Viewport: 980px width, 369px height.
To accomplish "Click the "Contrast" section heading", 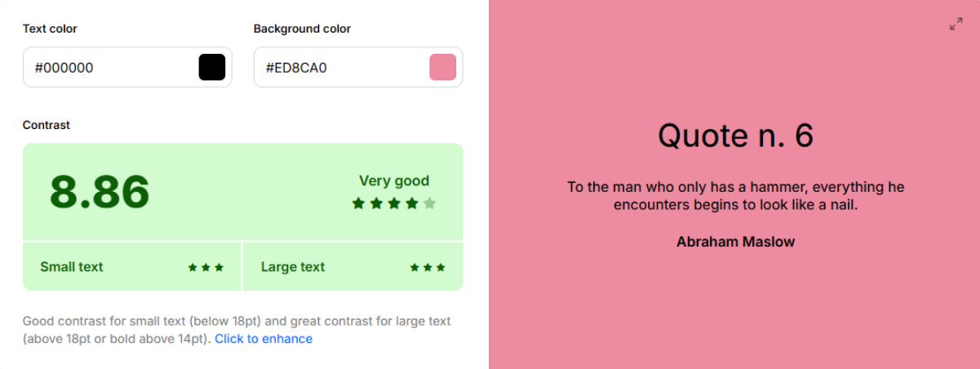I will (47, 125).
